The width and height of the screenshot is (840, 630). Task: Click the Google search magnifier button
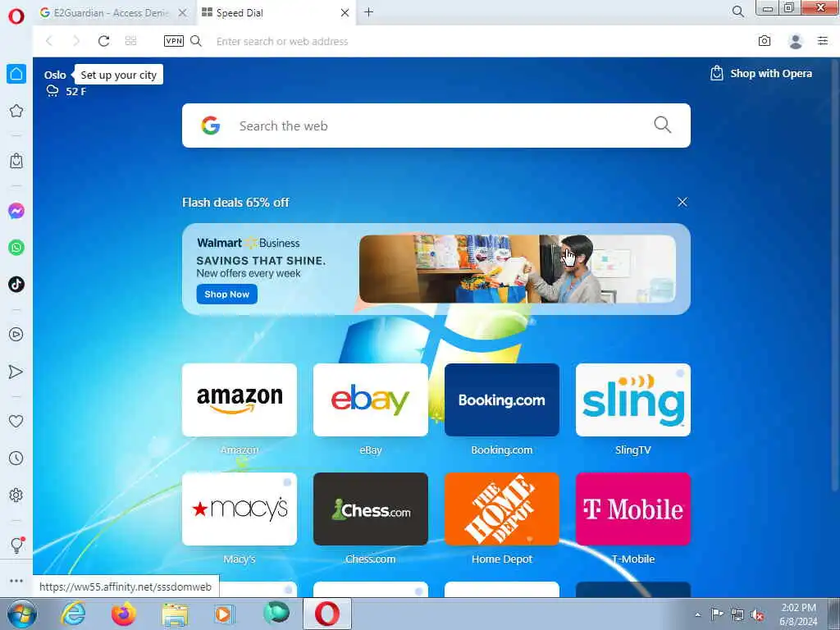coord(662,126)
